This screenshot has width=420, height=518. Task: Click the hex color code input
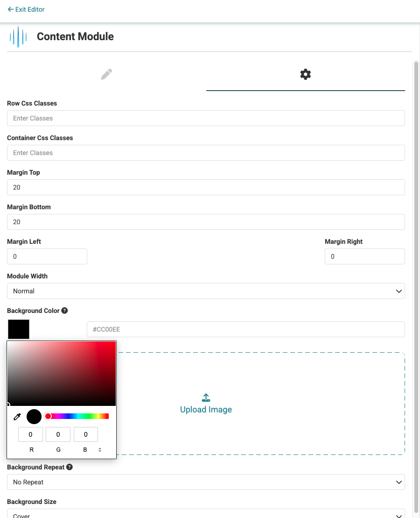click(245, 329)
